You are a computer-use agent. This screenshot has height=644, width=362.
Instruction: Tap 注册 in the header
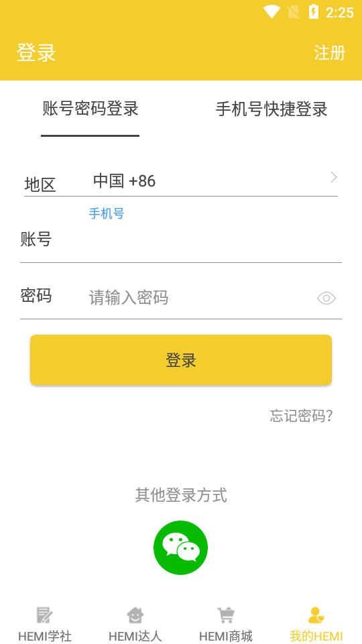330,53
